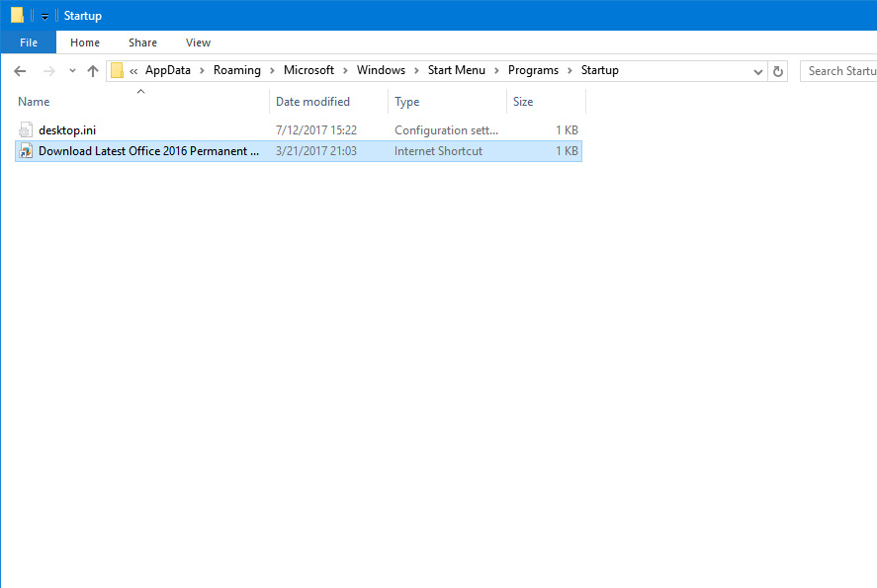Sort files by Name column header

[35, 102]
